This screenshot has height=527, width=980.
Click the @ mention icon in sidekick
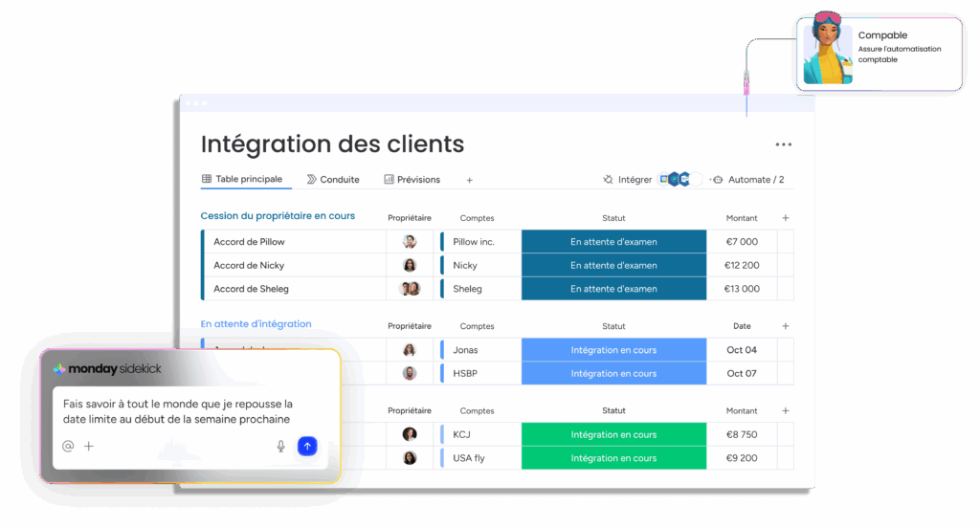[x=68, y=446]
